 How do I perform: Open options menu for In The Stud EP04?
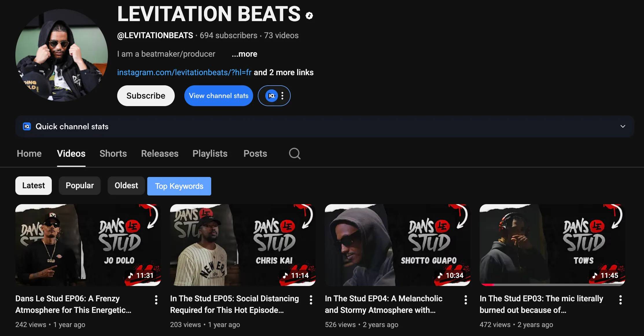tap(466, 300)
